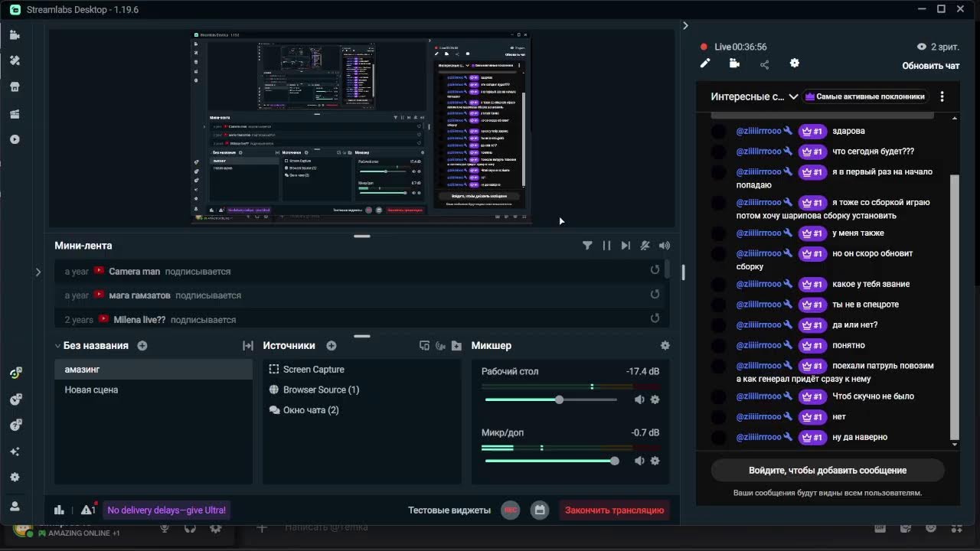Mute the Микр/доп audio
Screen dimensions: 980x551
click(x=639, y=461)
